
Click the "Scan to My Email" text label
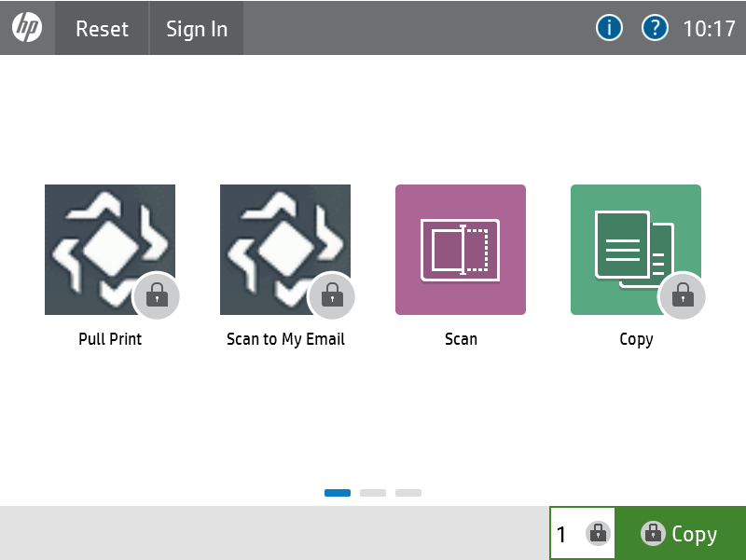coord(285,339)
